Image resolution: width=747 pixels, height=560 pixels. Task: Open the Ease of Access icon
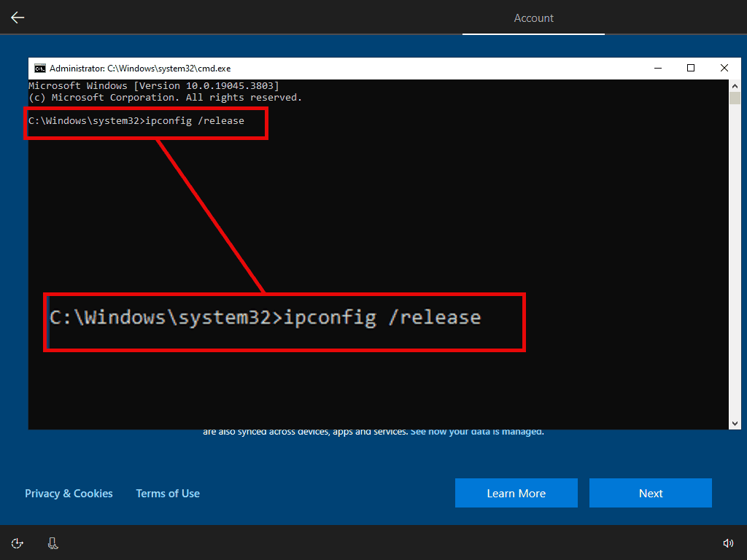pyautogui.click(x=18, y=543)
